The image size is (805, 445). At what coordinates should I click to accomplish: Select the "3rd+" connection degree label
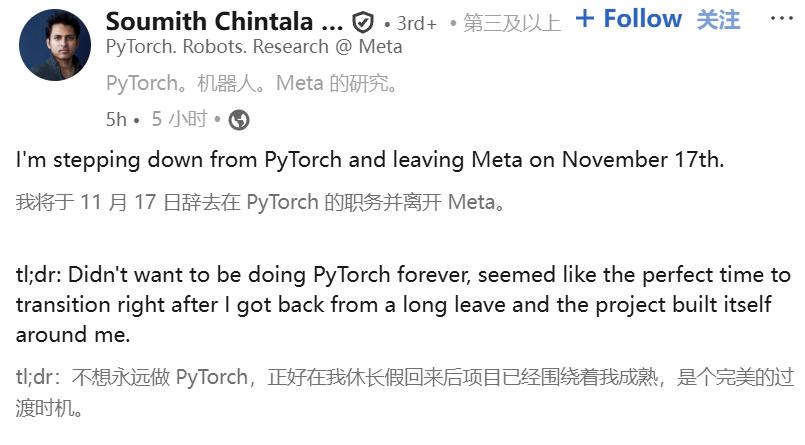412,23
